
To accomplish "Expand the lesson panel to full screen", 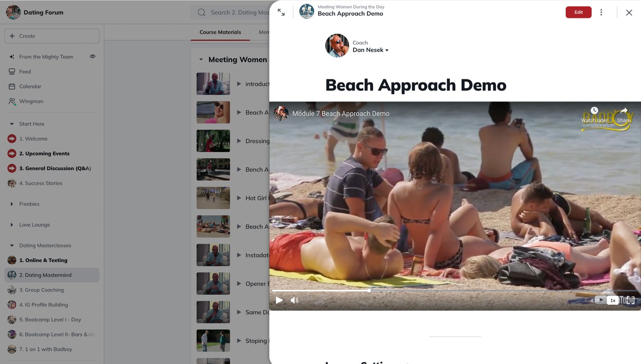I will [281, 12].
